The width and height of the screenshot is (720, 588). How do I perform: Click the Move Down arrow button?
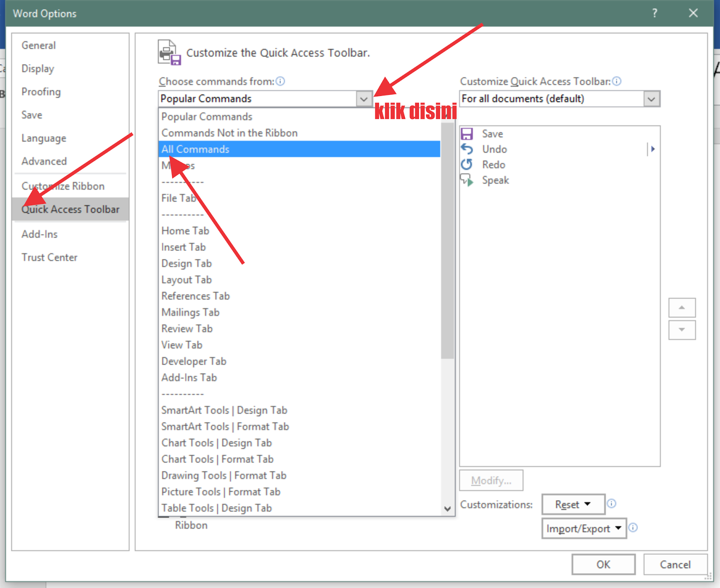tap(682, 330)
